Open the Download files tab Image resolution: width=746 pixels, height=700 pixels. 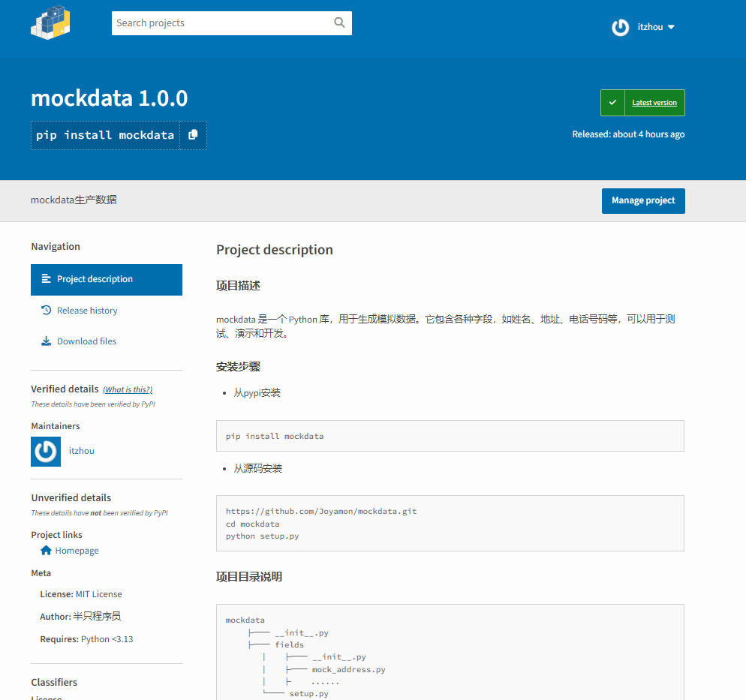click(86, 341)
